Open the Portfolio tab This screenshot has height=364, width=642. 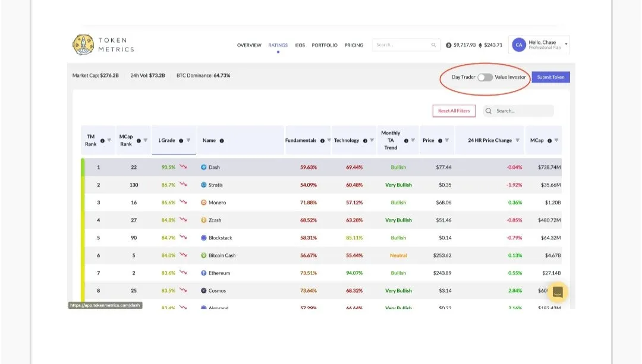click(x=325, y=45)
